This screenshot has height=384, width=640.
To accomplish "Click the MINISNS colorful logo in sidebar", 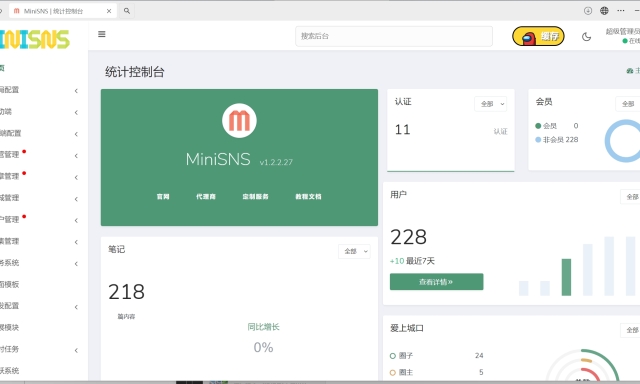I will click(35, 40).
